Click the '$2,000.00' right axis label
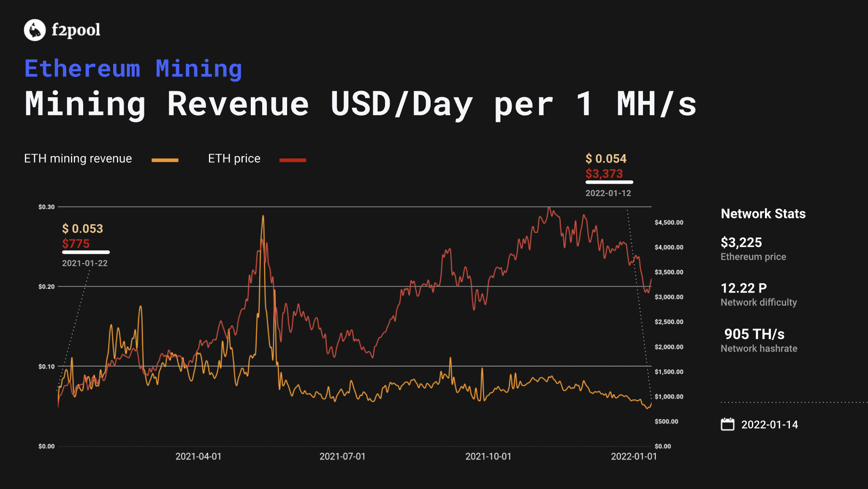This screenshot has height=489, width=868. point(669,347)
